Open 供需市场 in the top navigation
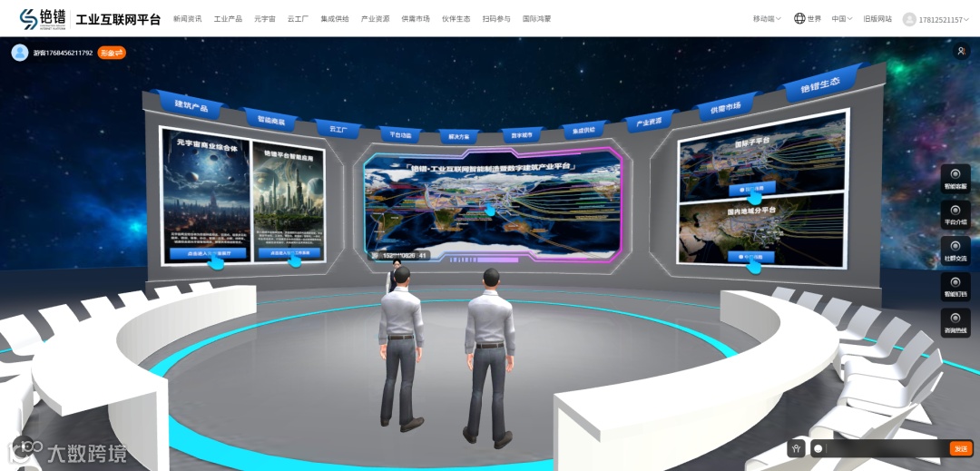 pyautogui.click(x=416, y=19)
